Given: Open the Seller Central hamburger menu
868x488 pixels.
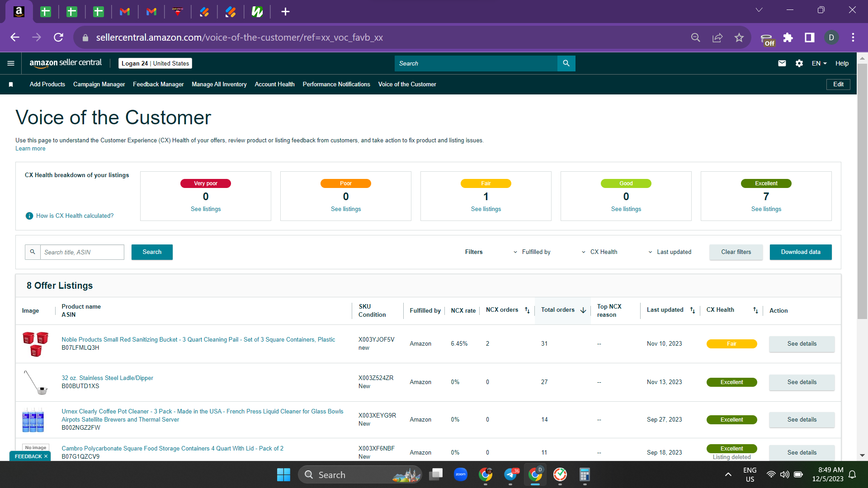Looking at the screenshot, I should pyautogui.click(x=11, y=63).
